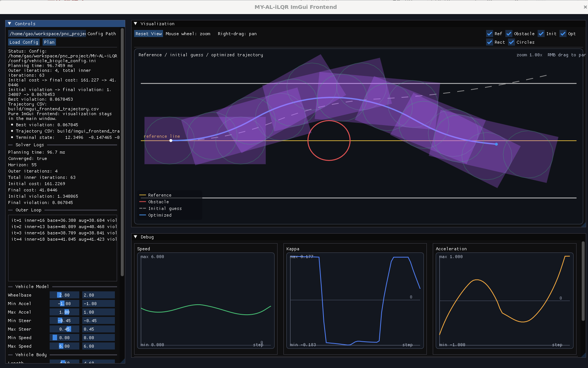This screenshot has height=368, width=588.
Task: Click the Obstacle legend entry
Action: coord(154,202)
